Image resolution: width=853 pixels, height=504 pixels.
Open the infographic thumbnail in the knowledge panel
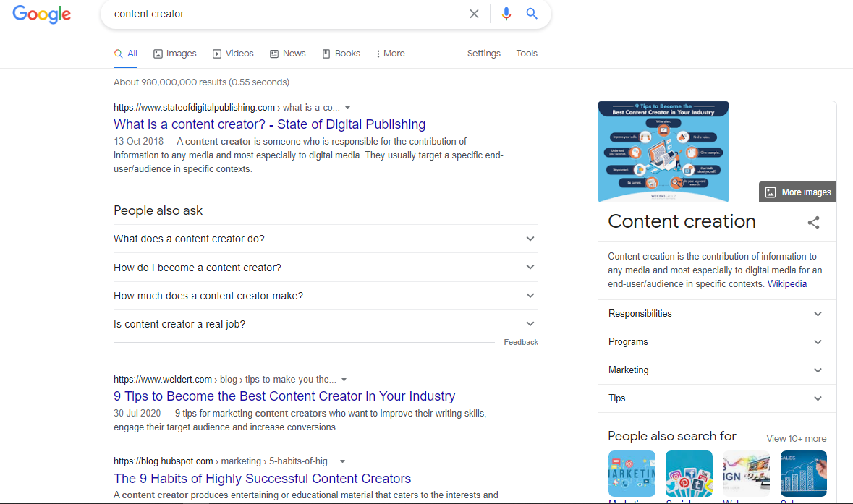pos(663,152)
